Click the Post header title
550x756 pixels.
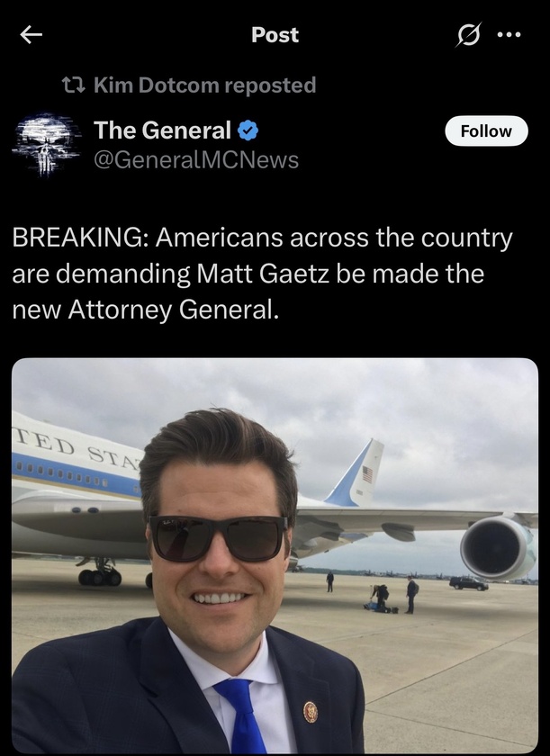pyautogui.click(x=275, y=35)
